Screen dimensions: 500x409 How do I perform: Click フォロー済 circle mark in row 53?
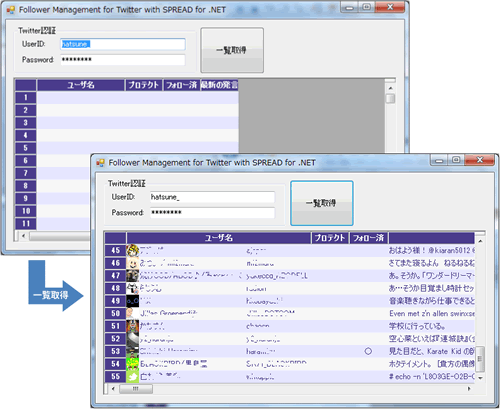pyautogui.click(x=368, y=351)
